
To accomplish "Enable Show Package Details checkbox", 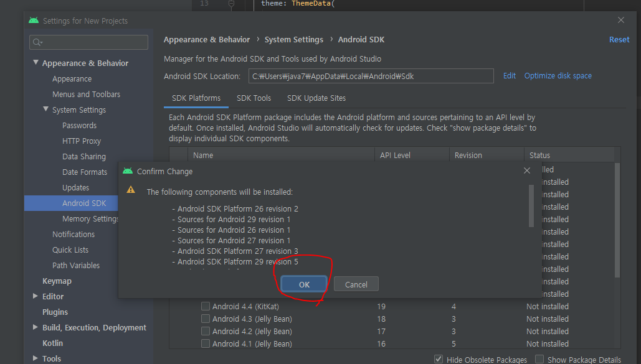I will (539, 359).
